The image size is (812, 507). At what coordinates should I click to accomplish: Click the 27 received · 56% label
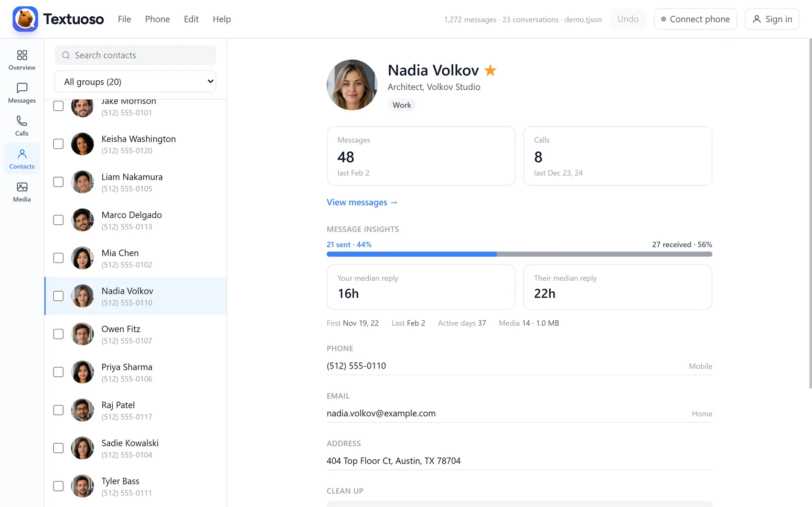pos(682,244)
